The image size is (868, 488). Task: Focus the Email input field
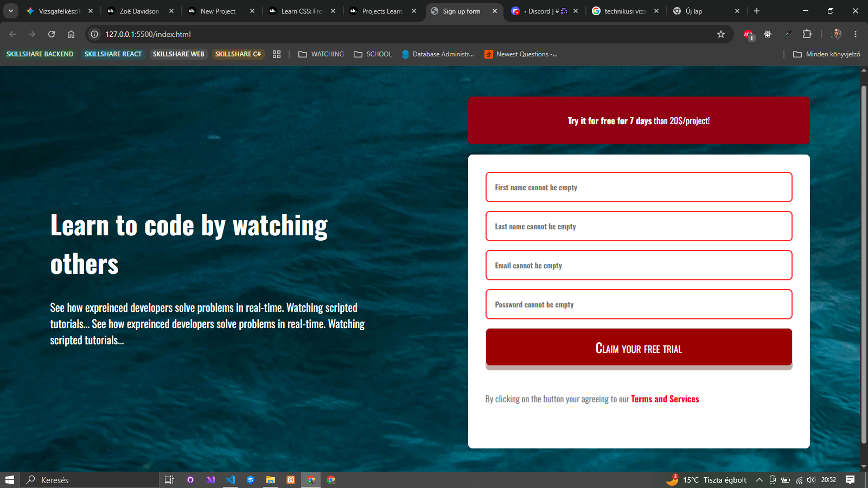coord(639,265)
